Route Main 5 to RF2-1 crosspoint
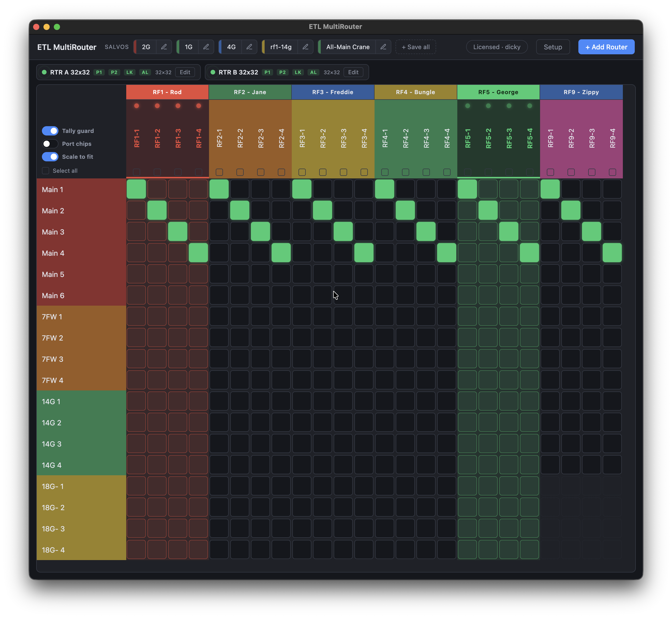The image size is (672, 618). tap(219, 274)
